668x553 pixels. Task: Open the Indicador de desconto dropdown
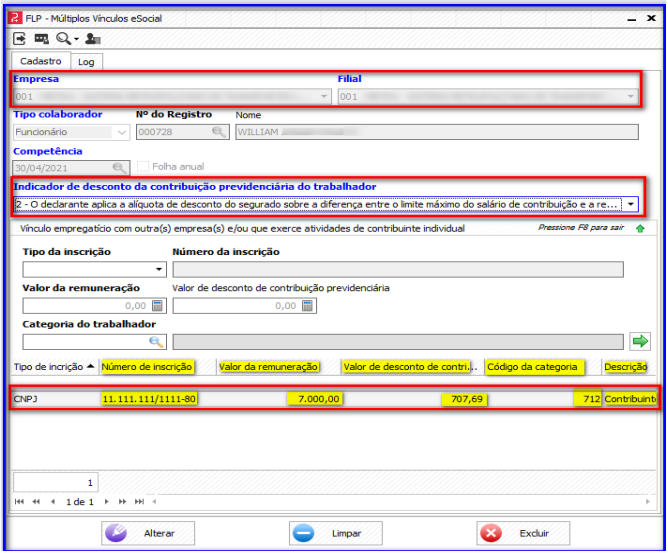coord(631,204)
